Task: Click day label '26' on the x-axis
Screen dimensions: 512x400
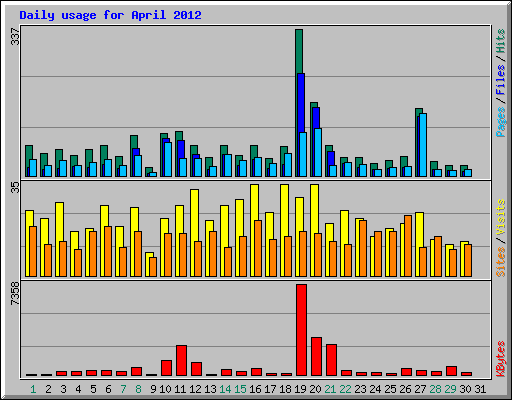Action: 405,389
